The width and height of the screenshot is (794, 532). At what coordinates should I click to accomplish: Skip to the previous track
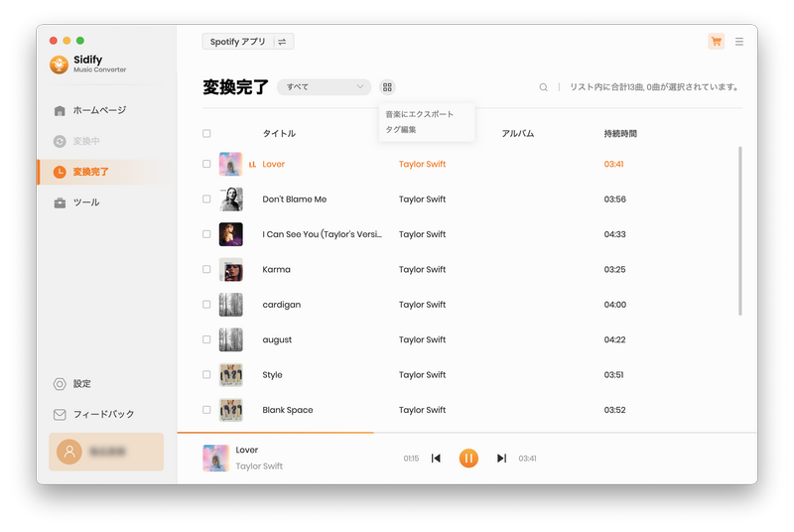[x=436, y=459]
